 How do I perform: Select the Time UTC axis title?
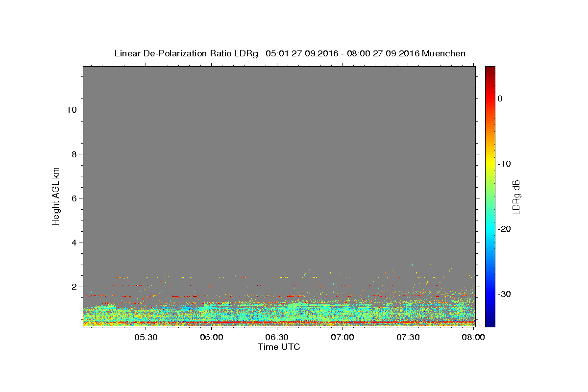point(279,347)
